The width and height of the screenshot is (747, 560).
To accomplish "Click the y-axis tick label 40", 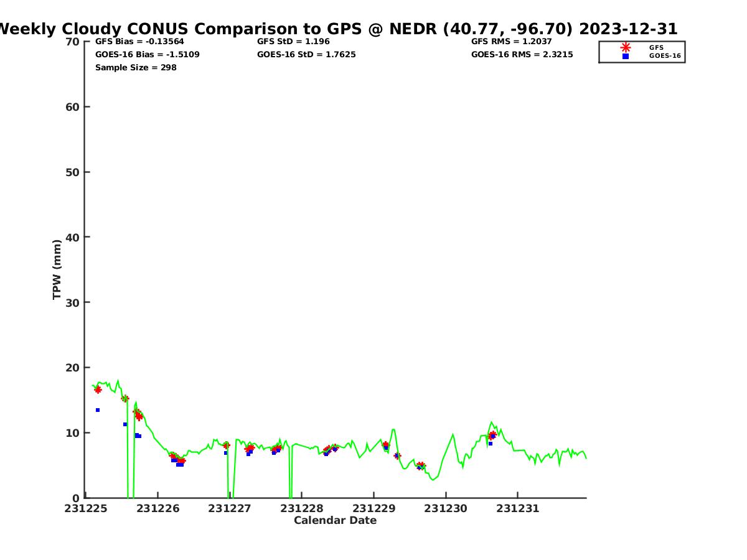I will (73, 237).
